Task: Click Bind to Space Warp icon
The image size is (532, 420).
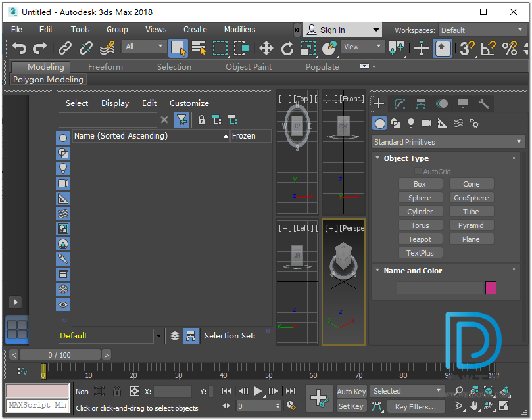Action: [107, 48]
